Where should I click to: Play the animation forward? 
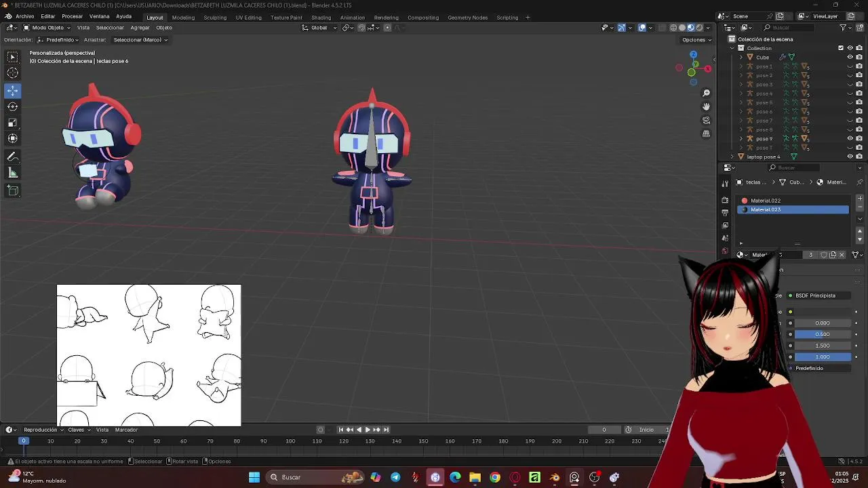click(x=368, y=430)
